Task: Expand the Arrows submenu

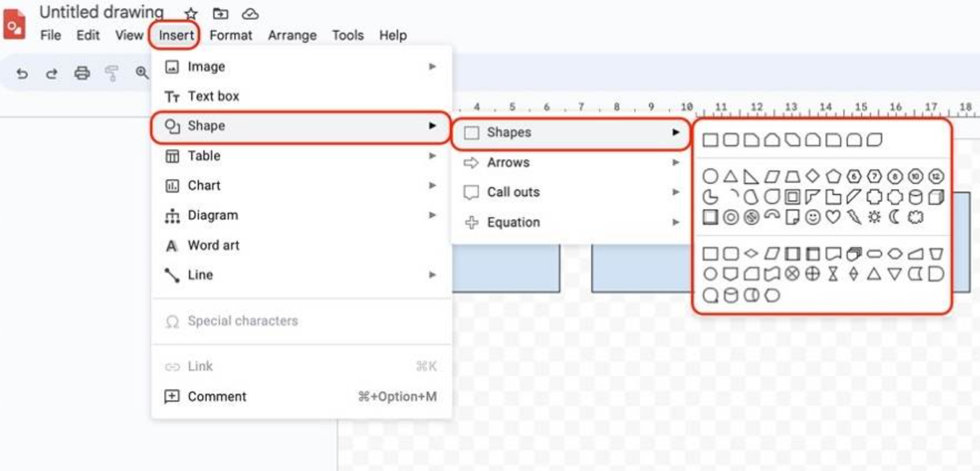Action: [508, 162]
